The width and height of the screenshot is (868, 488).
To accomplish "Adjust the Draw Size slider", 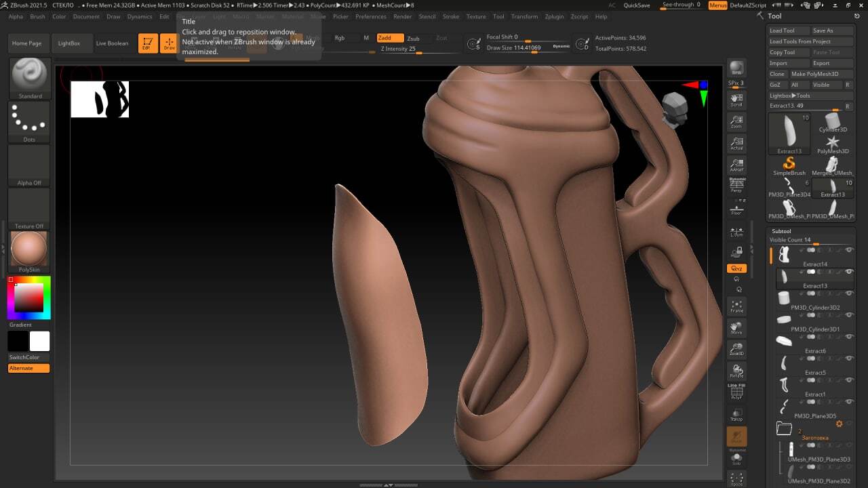I will [x=528, y=48].
